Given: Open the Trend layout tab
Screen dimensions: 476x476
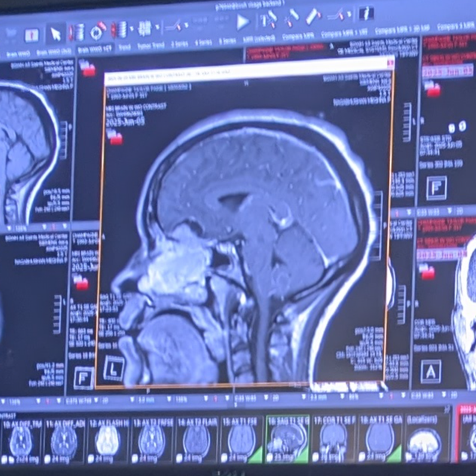Looking at the screenshot, I should click(x=124, y=47).
